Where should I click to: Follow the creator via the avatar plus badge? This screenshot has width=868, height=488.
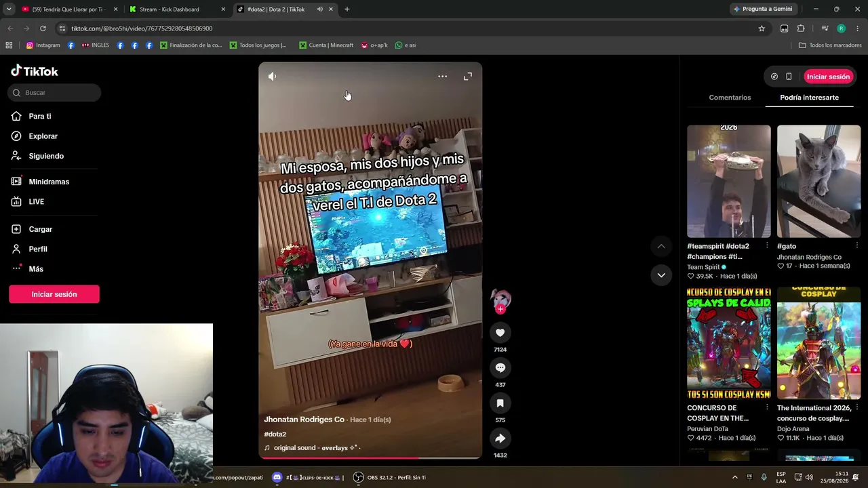[x=500, y=310]
